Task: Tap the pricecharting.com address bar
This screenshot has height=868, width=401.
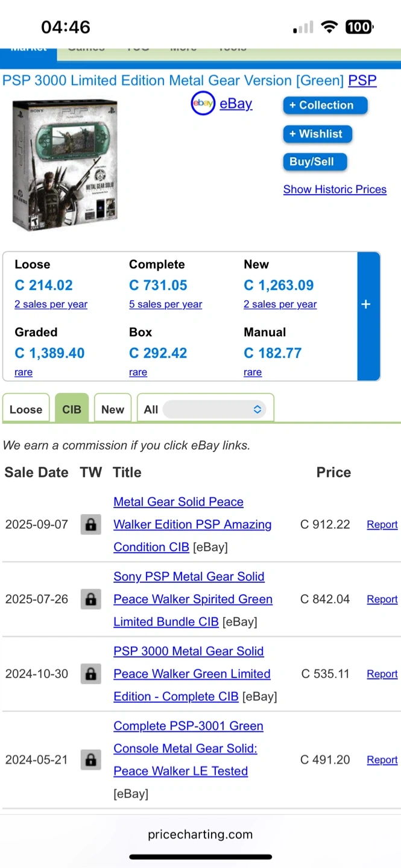Action: pyautogui.click(x=200, y=835)
